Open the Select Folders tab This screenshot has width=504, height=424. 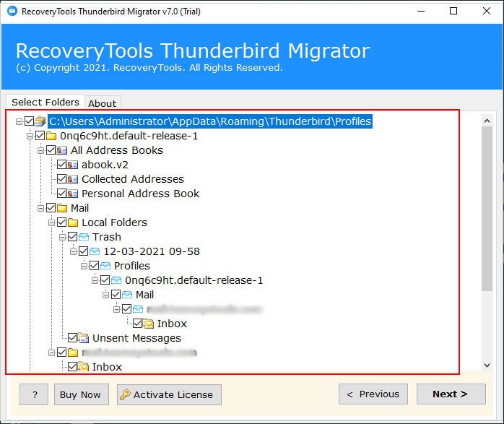(45, 102)
